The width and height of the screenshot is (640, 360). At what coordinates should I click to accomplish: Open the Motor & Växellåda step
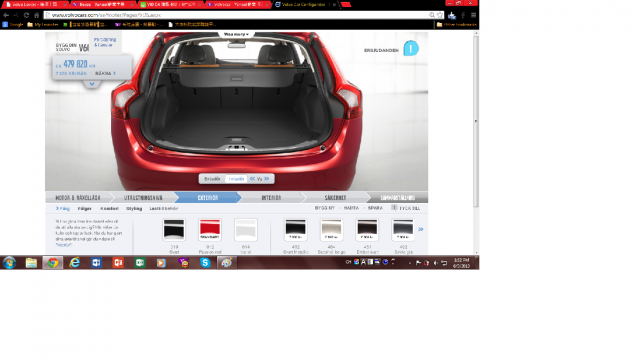(78, 198)
